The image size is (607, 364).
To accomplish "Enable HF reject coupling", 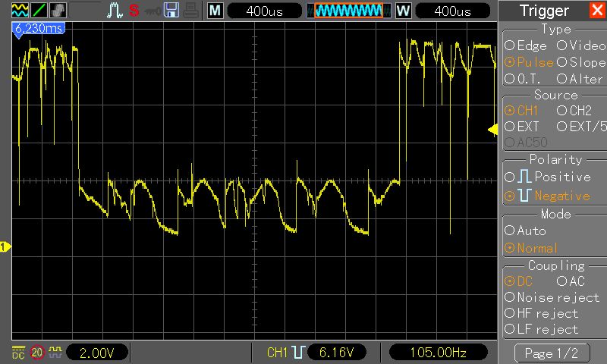I will pyautogui.click(x=541, y=313).
